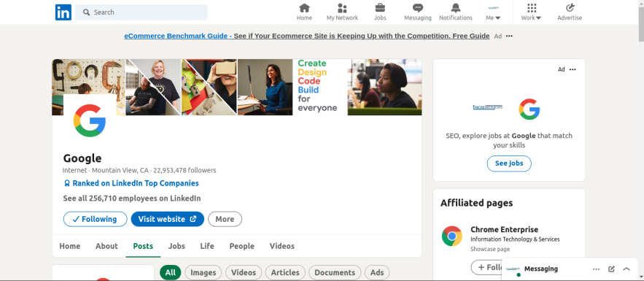Open the Jobs briefcase icon

(380, 12)
